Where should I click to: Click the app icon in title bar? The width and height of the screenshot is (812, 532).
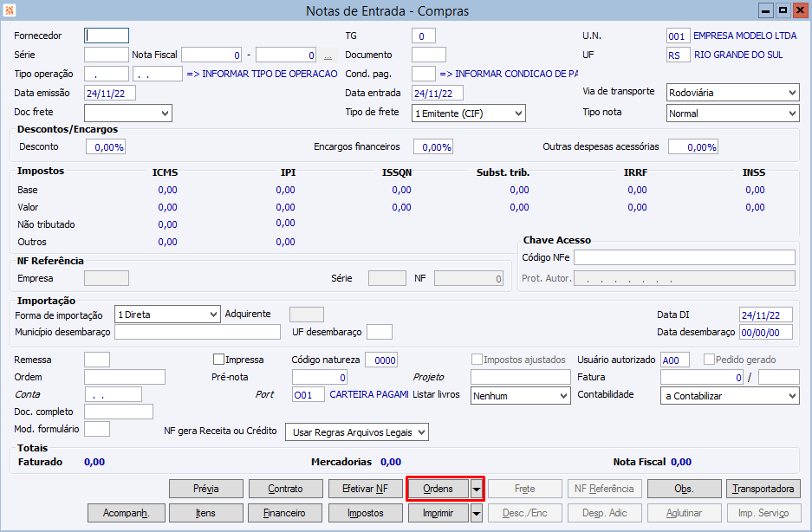(10, 10)
